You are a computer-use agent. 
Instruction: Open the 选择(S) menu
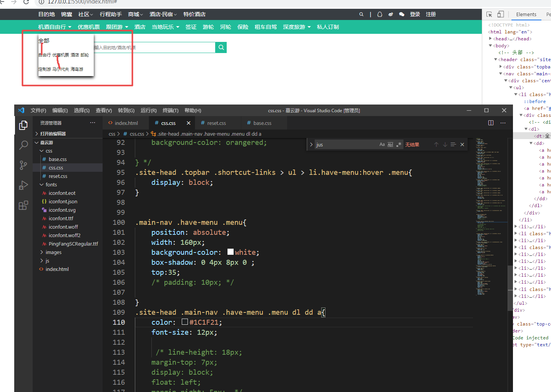pos(82,110)
